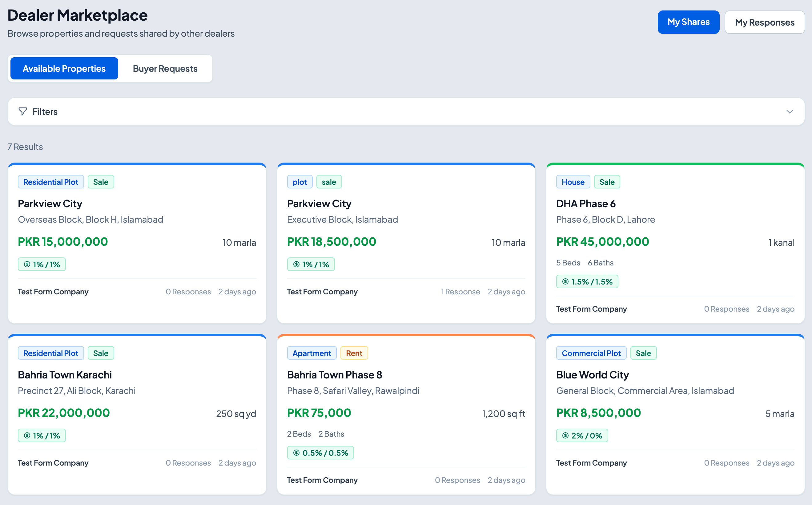Click the 0.5% / 0.5% commission coin icon

pos(296,453)
